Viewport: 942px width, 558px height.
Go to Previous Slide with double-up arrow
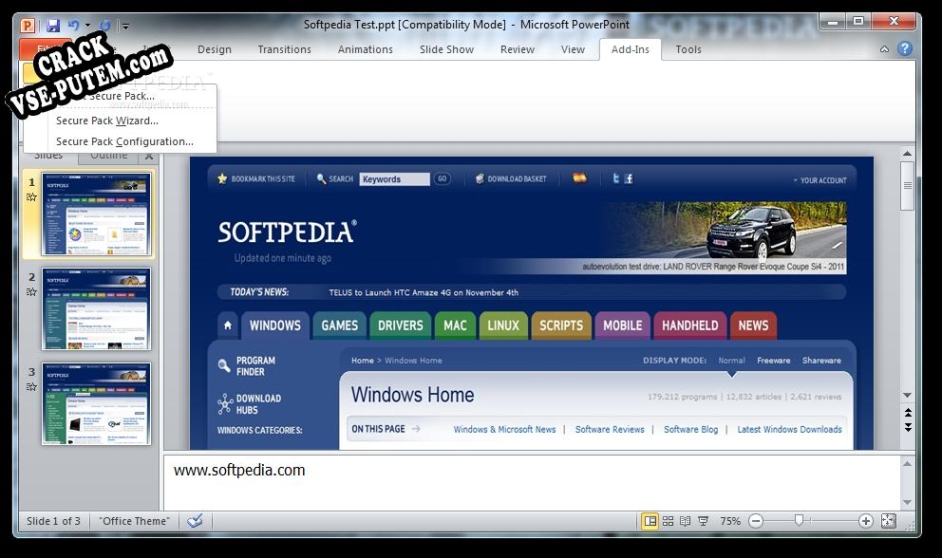click(908, 413)
